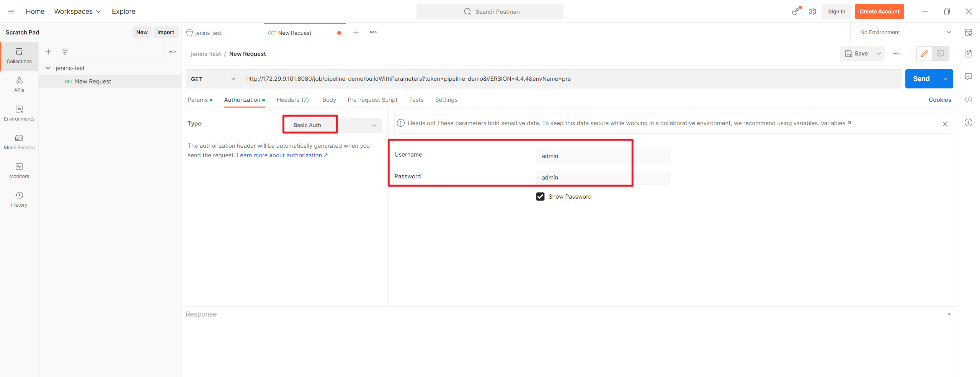
Task: Click the Search Postman field
Action: (x=490, y=11)
